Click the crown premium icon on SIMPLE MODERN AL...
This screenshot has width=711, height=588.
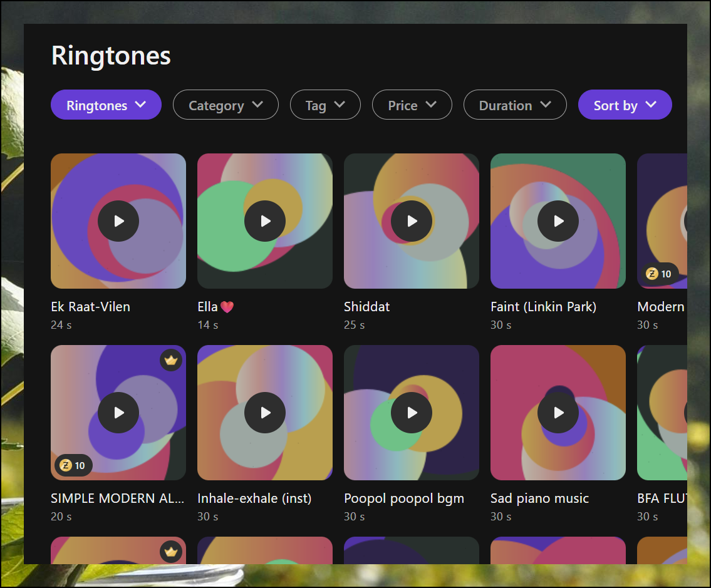(x=171, y=361)
